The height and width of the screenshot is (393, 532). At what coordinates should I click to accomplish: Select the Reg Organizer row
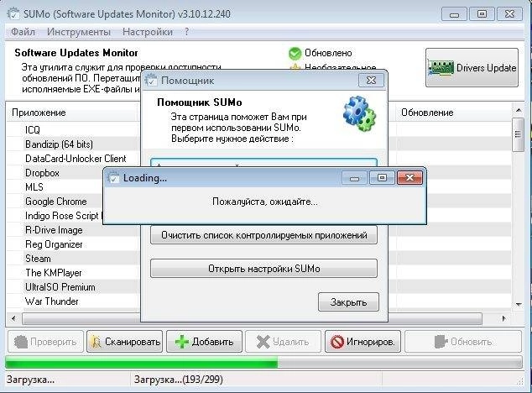[x=73, y=244]
